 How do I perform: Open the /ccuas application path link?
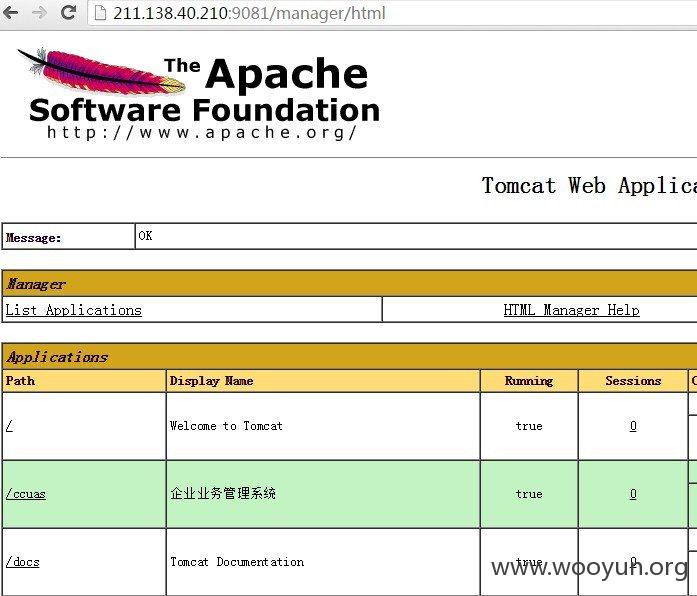click(x=26, y=494)
